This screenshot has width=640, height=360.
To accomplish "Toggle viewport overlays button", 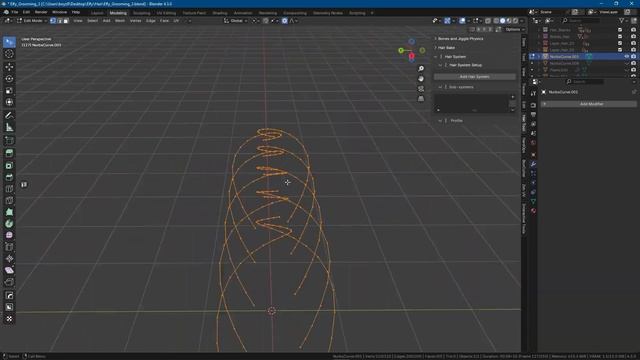I will pos(462,21).
